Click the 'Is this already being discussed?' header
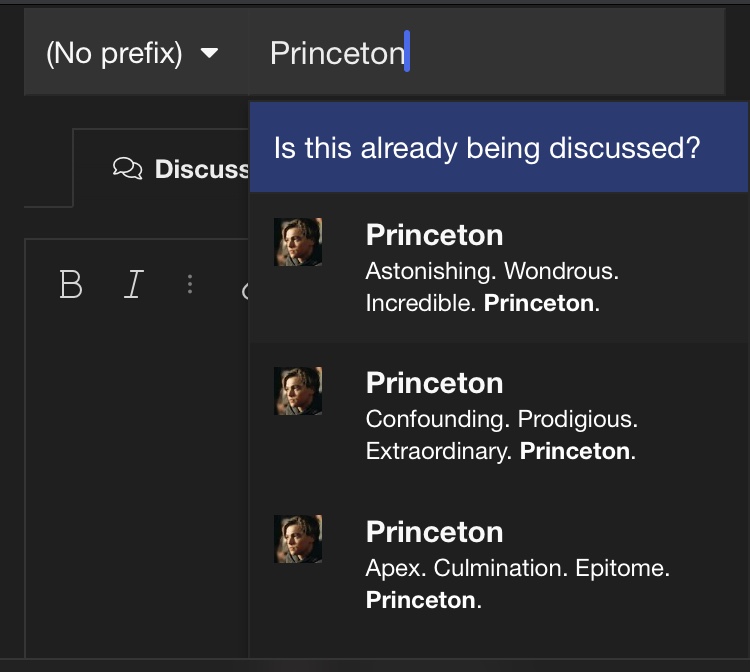Screen dimensions: 750x672 pyautogui.click(x=499, y=147)
